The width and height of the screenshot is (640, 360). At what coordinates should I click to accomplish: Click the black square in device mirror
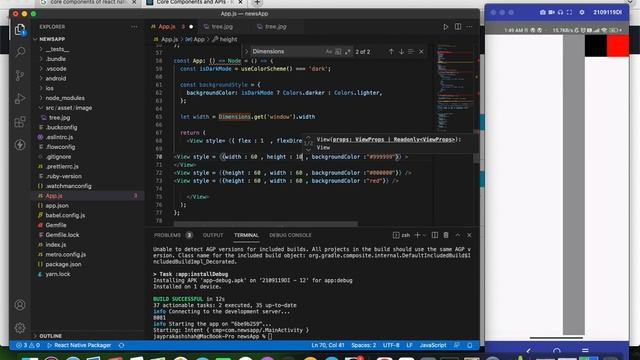pyautogui.click(x=596, y=46)
